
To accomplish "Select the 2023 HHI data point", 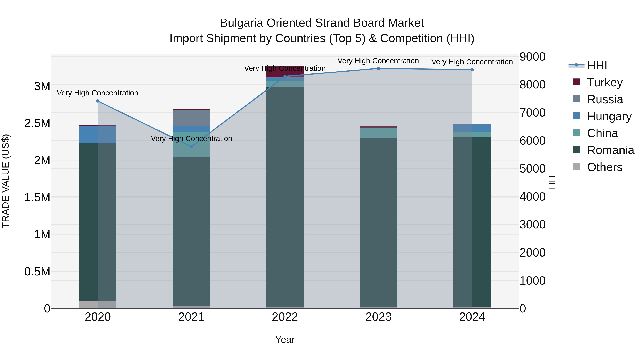I will pos(379,68).
